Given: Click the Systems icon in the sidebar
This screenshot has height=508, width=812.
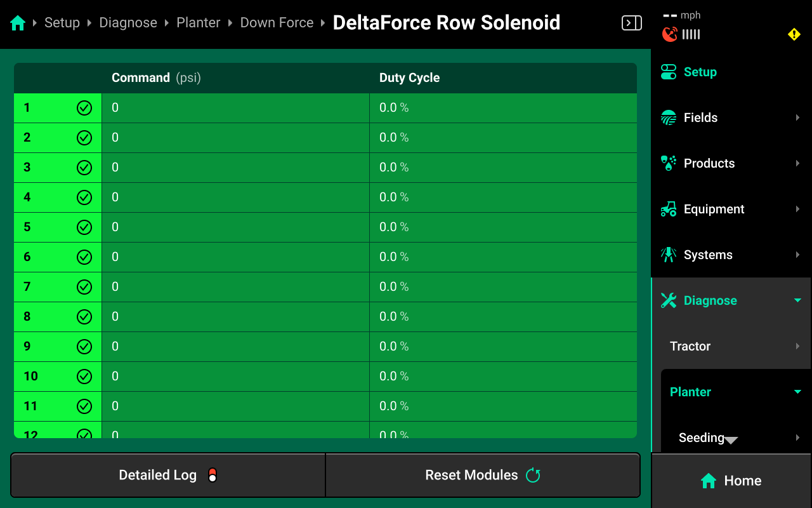Looking at the screenshot, I should (669, 255).
